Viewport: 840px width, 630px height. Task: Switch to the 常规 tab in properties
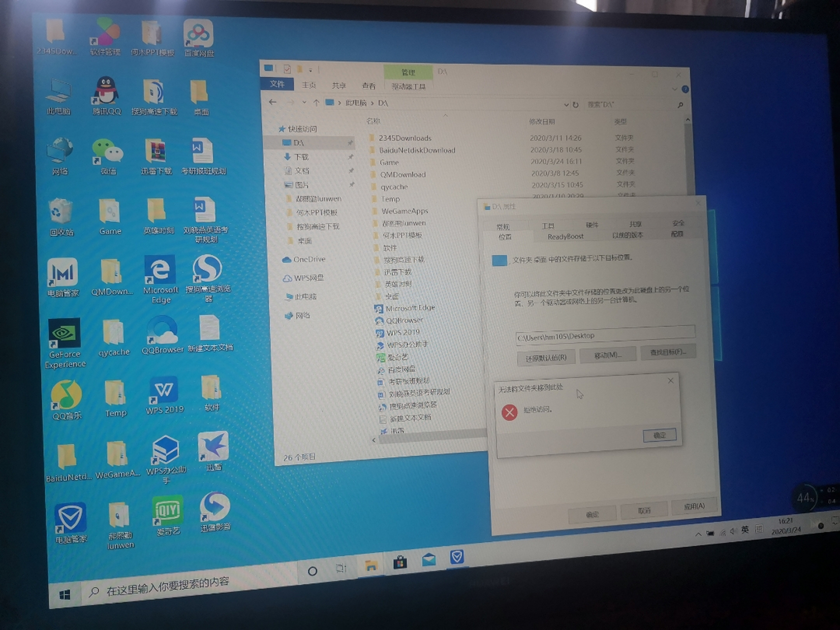[x=503, y=226]
